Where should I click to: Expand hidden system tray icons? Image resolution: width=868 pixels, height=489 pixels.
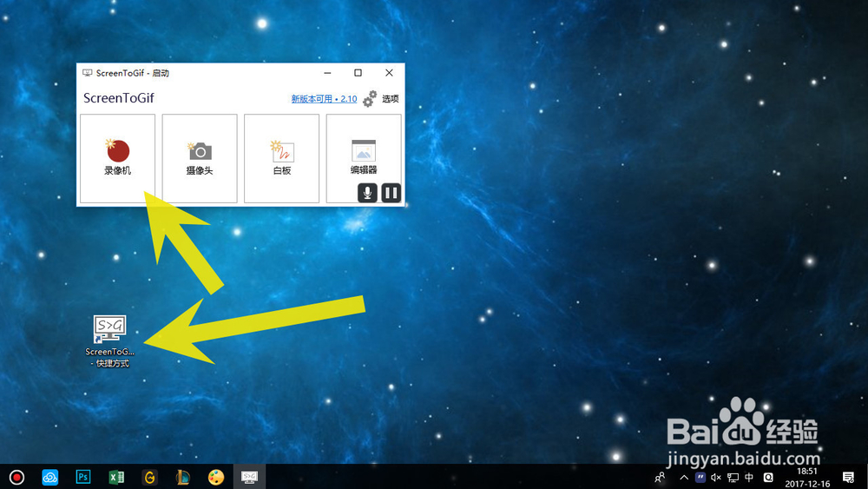coord(684,477)
